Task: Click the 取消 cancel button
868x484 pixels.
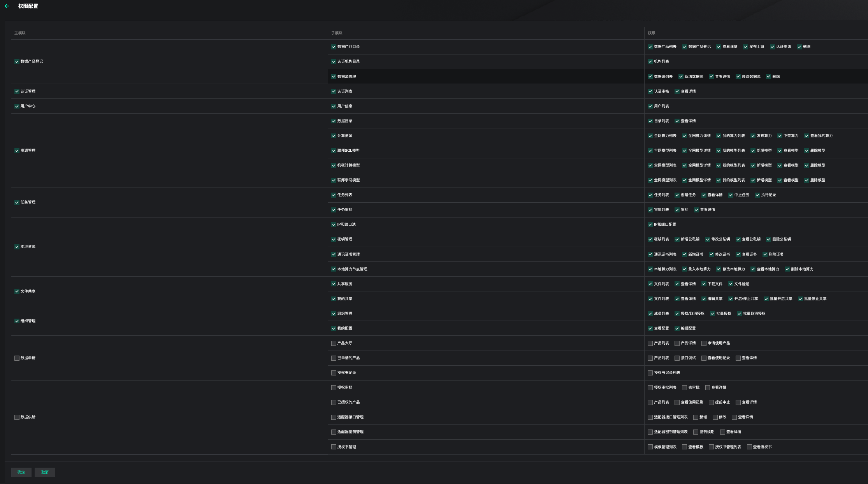Action: 45,472
